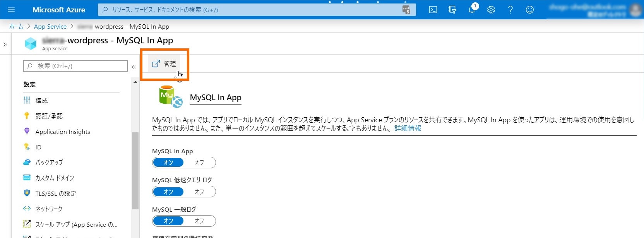
Task: Set MySQL 低速クエリ ログ to オン
Action: [168, 192]
